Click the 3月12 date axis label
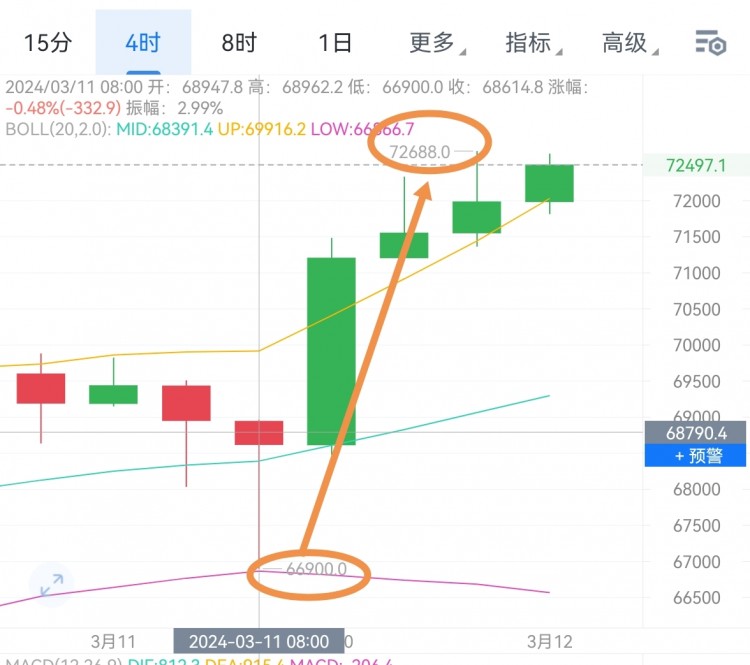Viewport: 750px width, 665px height. pyautogui.click(x=550, y=642)
